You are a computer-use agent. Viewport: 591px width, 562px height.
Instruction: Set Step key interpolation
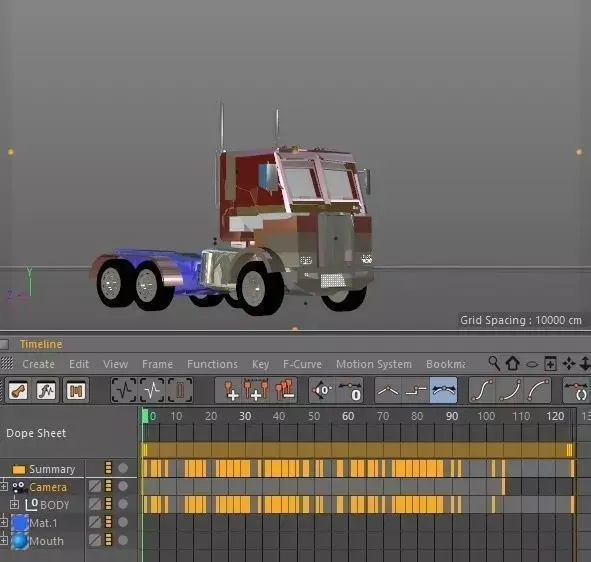416,390
